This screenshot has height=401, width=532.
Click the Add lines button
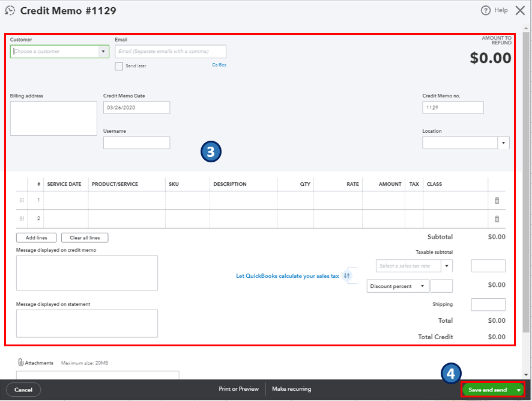point(36,237)
